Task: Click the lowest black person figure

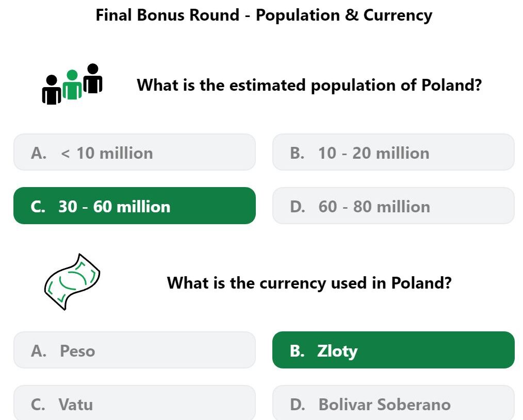Action: click(52, 90)
